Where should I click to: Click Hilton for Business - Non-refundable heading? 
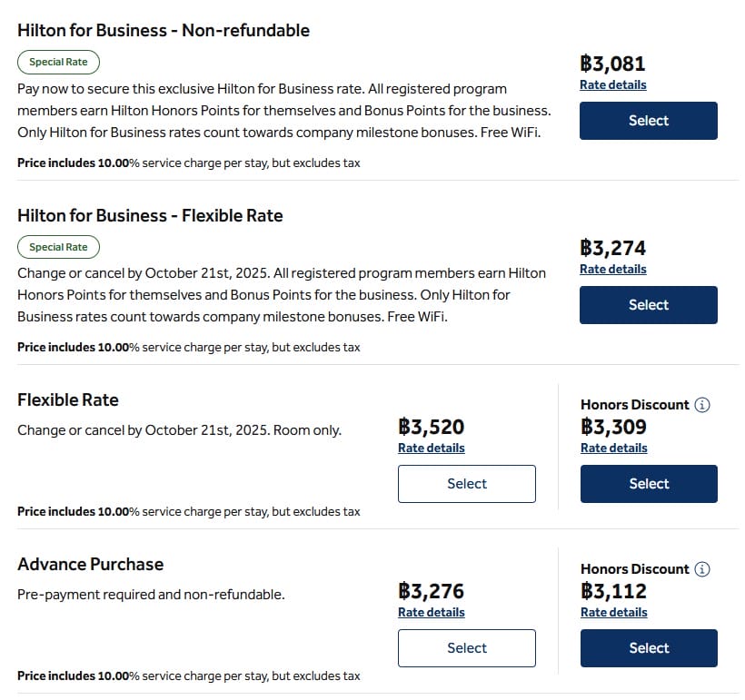164,30
